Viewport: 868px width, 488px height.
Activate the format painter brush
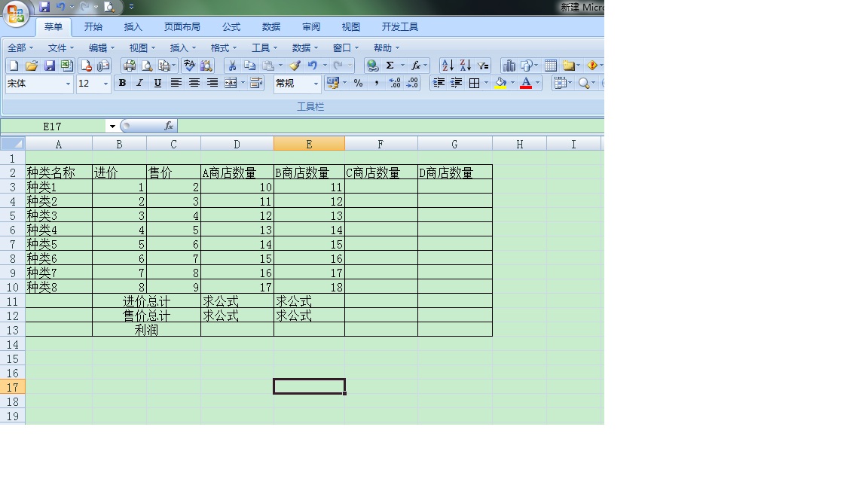(x=295, y=66)
